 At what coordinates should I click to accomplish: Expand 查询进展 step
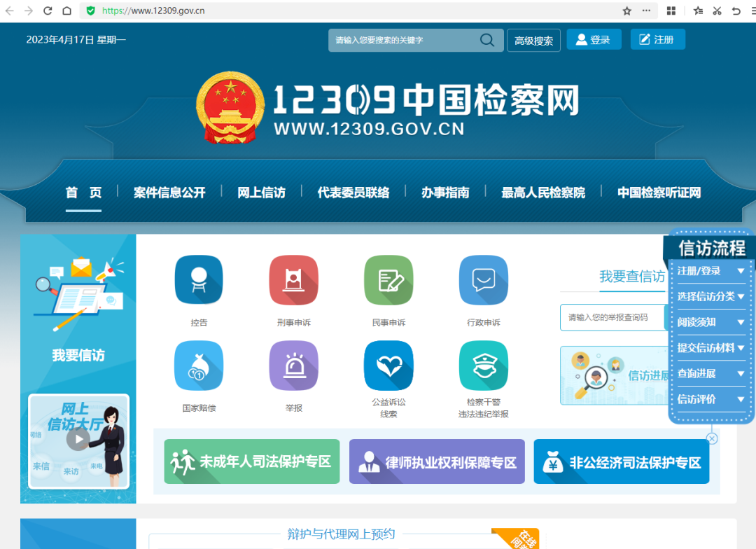[x=711, y=373]
